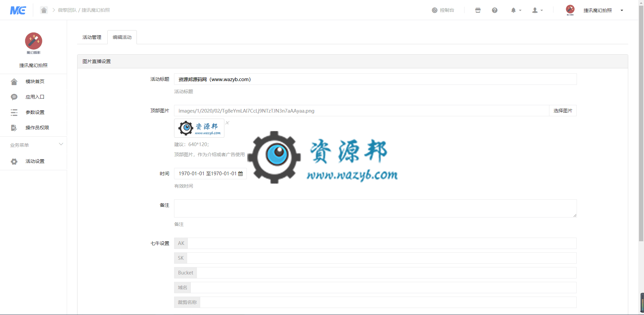Open the 时间 date range picker
Image resolution: width=644 pixels, height=315 pixels.
[210, 174]
